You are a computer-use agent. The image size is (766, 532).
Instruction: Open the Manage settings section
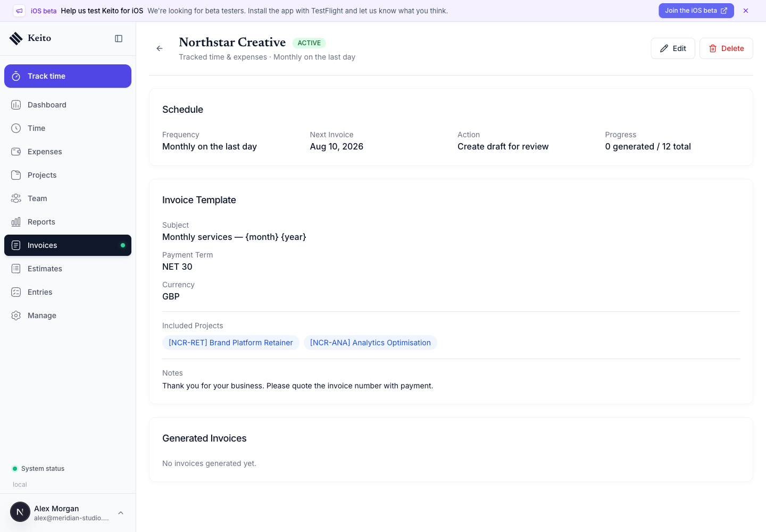pyautogui.click(x=68, y=315)
